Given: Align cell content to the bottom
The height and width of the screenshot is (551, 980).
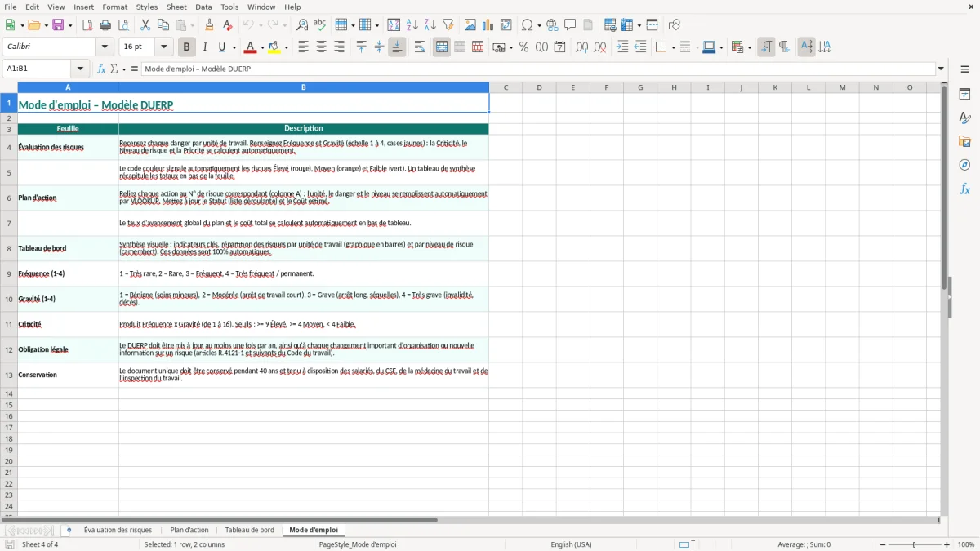Looking at the screenshot, I should (x=397, y=47).
